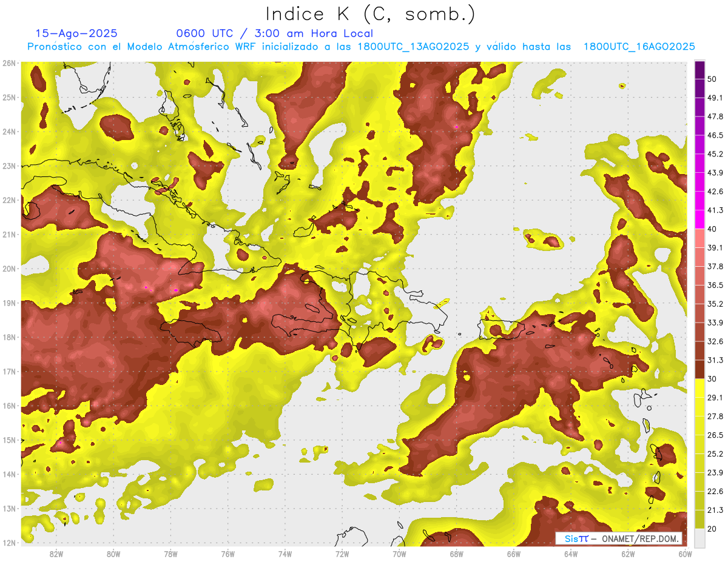Click the longitude label "62W"
Image resolution: width=728 pixels, height=562 pixels.
629,554
